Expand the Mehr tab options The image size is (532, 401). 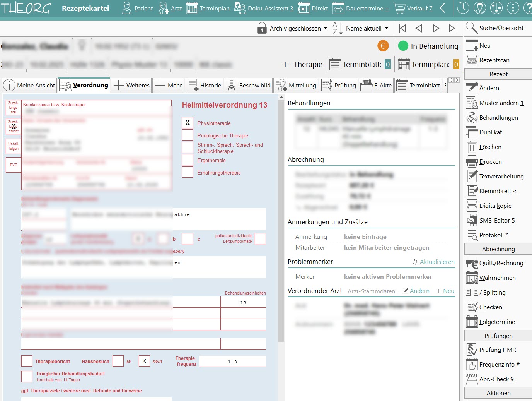click(168, 85)
